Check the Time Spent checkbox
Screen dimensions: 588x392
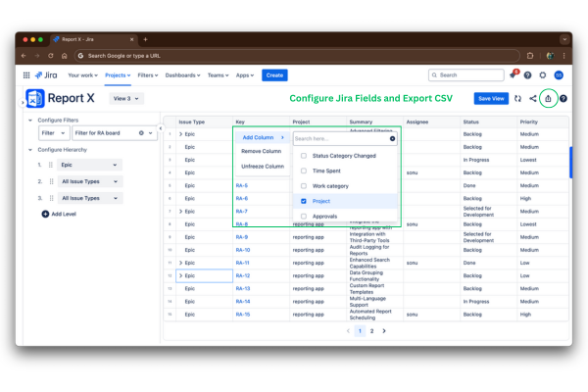point(304,171)
